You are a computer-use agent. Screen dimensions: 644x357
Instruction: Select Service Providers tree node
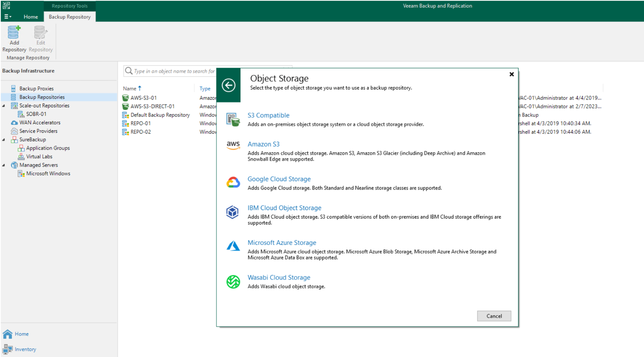pyautogui.click(x=38, y=131)
